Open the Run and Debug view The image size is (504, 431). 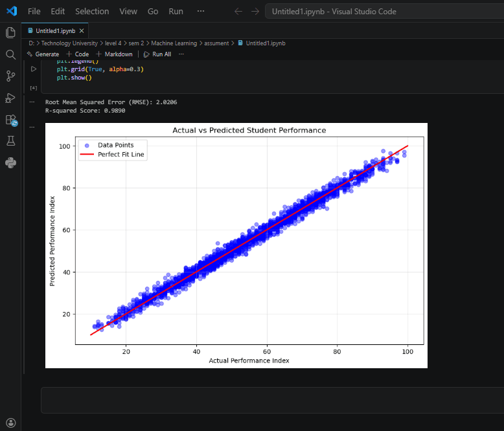pyautogui.click(x=10, y=98)
